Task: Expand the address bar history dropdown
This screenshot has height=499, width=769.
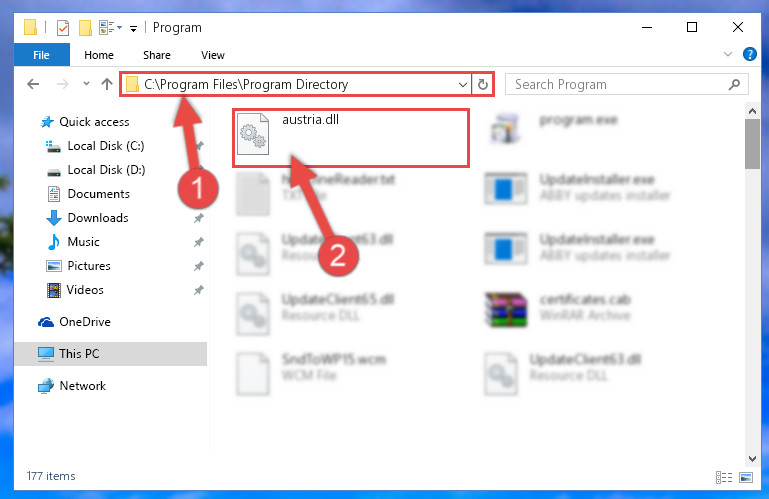Action: (x=462, y=84)
